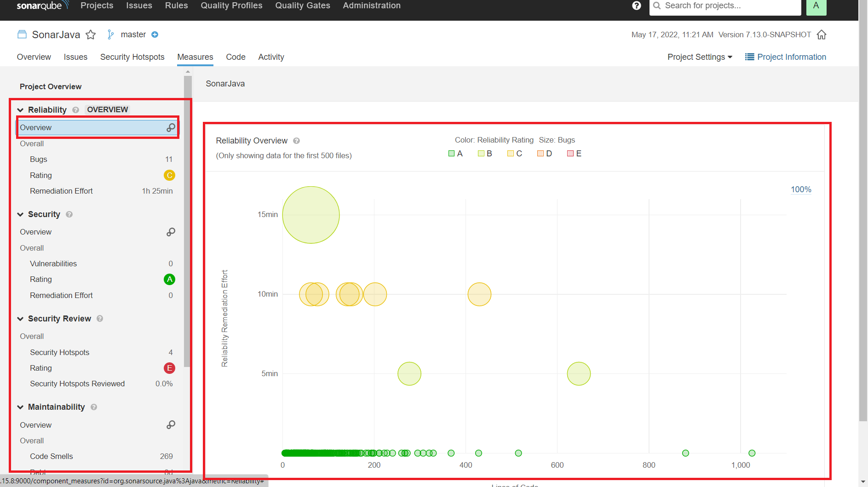
Task: Reset chart zoom via 100% link
Action: 801,189
